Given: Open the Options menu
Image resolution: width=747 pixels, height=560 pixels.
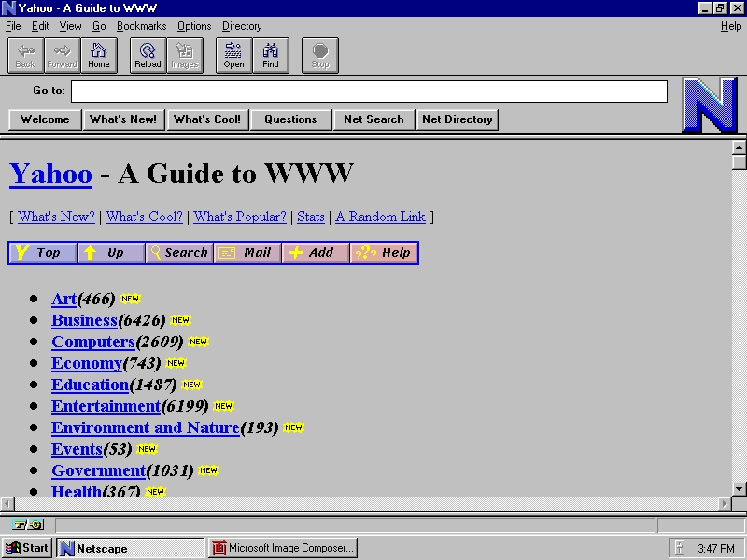Looking at the screenshot, I should pos(193,26).
